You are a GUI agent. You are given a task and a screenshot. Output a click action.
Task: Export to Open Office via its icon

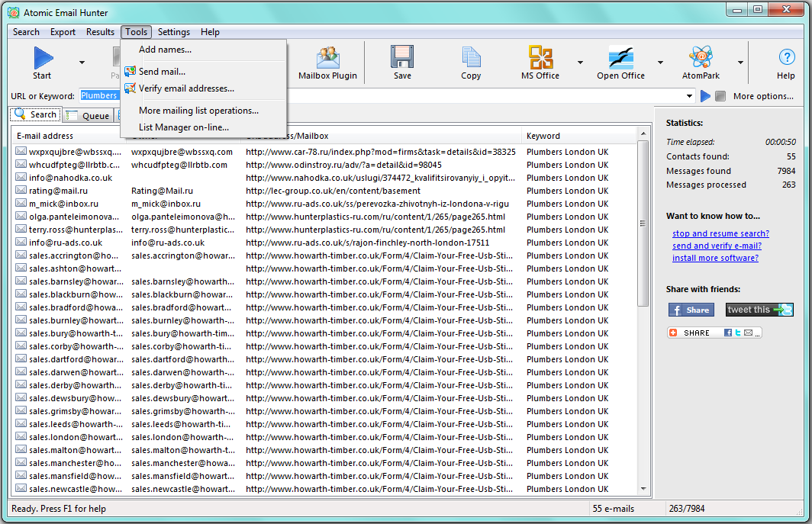click(x=620, y=57)
